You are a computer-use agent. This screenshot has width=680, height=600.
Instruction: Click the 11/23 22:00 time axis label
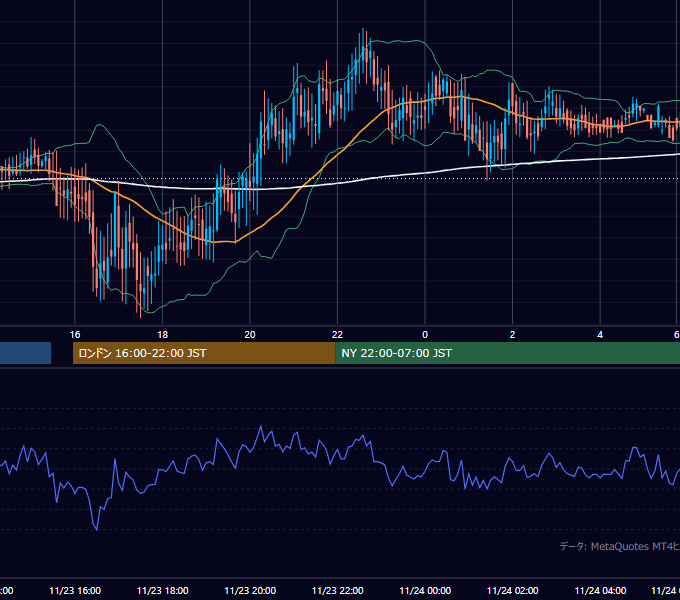tap(338, 590)
